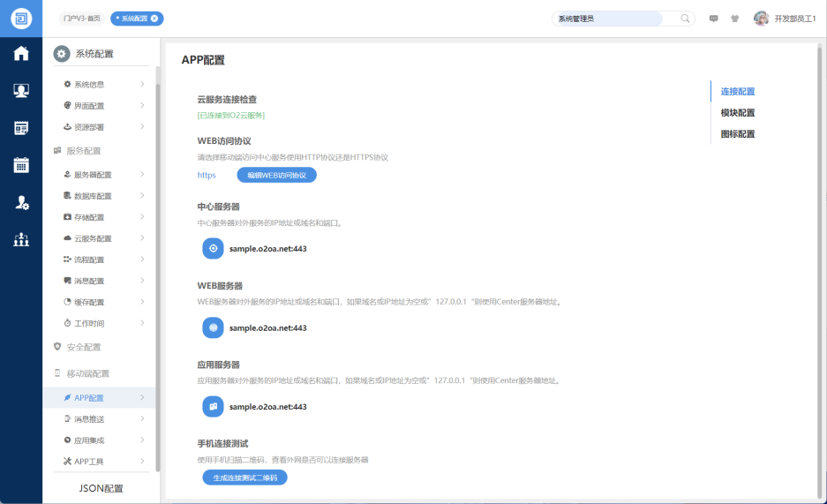827x504 pixels.
Task: Jump to 图标配置 section
Action: click(737, 134)
